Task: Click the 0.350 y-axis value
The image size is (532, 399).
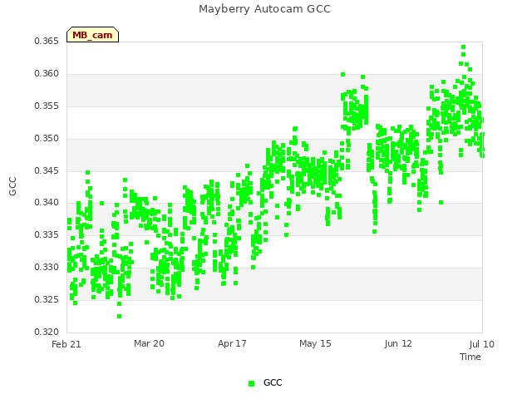Action: 47,139
